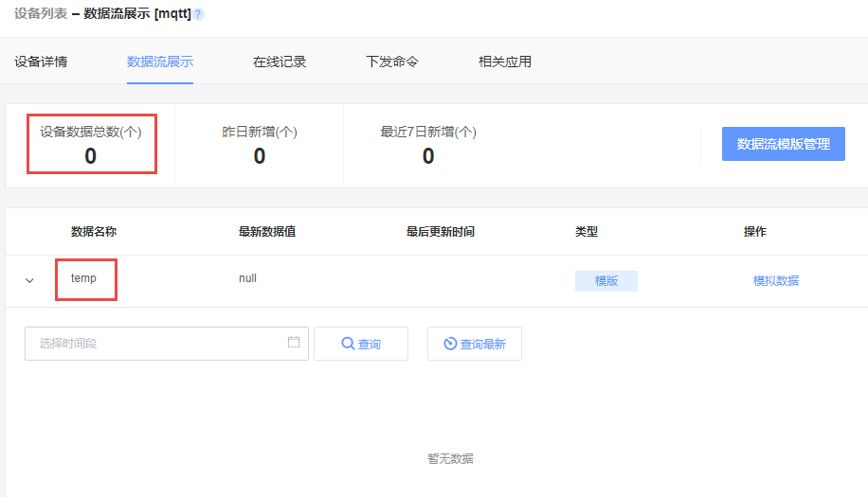The height and width of the screenshot is (497, 868).
Task: Click the 设备数据总数(个) statistic
Action: click(91, 145)
